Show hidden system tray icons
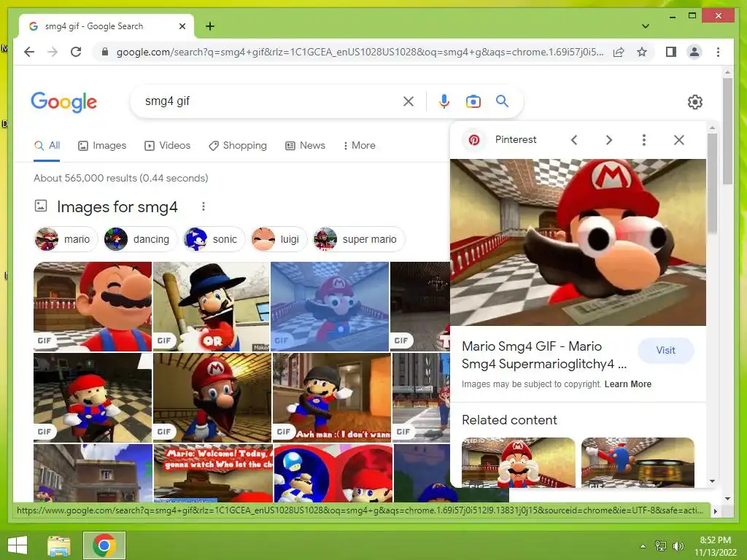Screen dimensions: 747x560 [643, 546]
